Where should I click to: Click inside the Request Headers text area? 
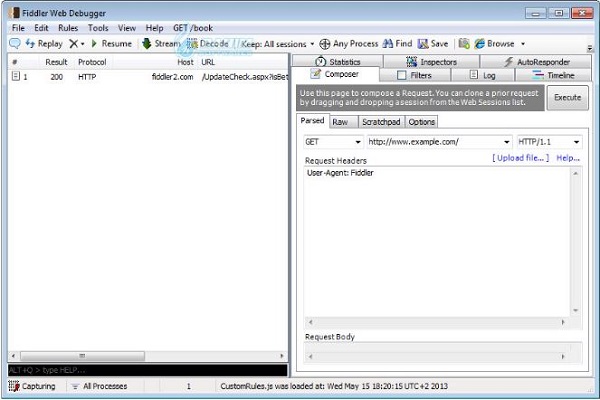(437, 242)
